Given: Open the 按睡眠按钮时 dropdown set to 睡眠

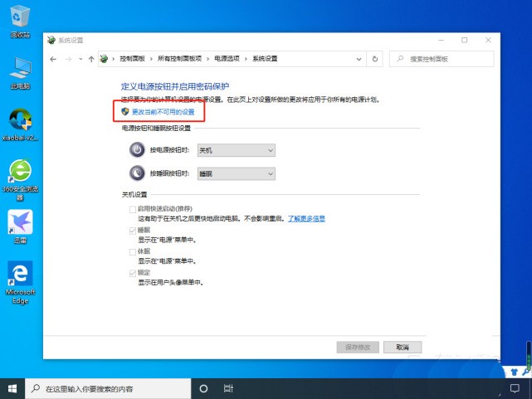Looking at the screenshot, I should pyautogui.click(x=237, y=174).
